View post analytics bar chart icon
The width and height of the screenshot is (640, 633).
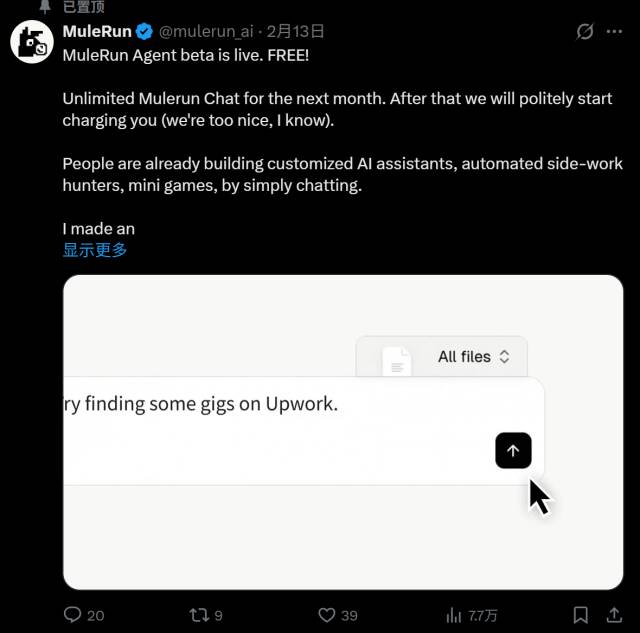point(453,614)
